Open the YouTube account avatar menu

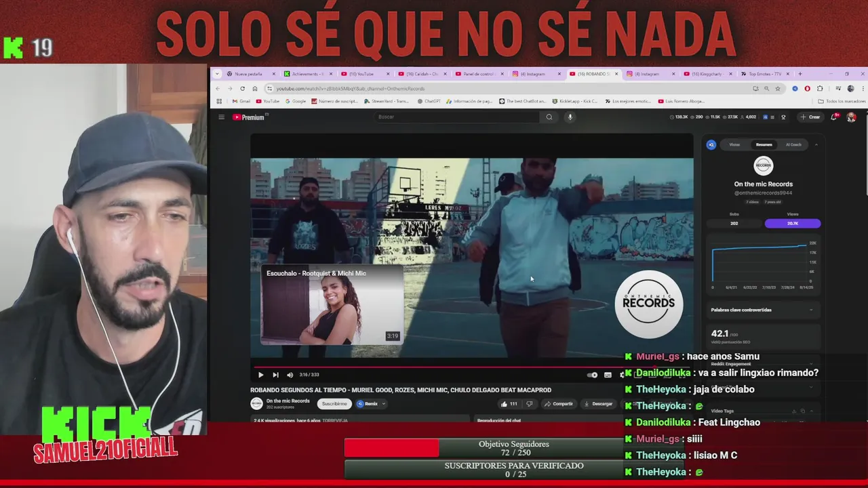[852, 117]
